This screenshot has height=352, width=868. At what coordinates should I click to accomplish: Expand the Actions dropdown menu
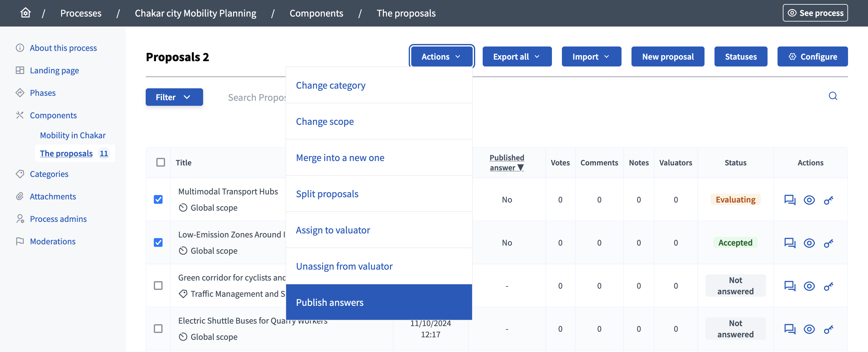[x=442, y=56]
